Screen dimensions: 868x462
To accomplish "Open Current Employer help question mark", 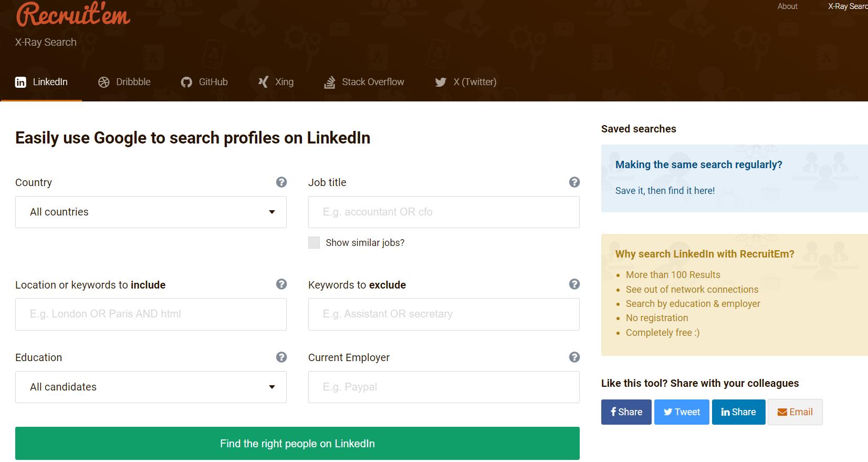I will tap(574, 357).
